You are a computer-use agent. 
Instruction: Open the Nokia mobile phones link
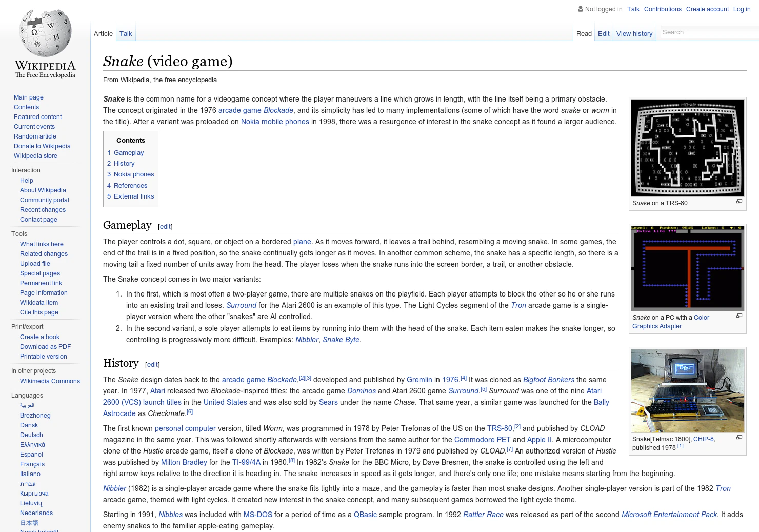275,122
